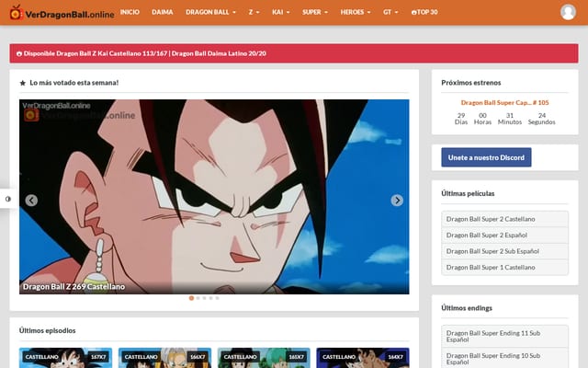Click the '29 Días' countdown value
This screenshot has height=368, width=588.
coord(461,119)
